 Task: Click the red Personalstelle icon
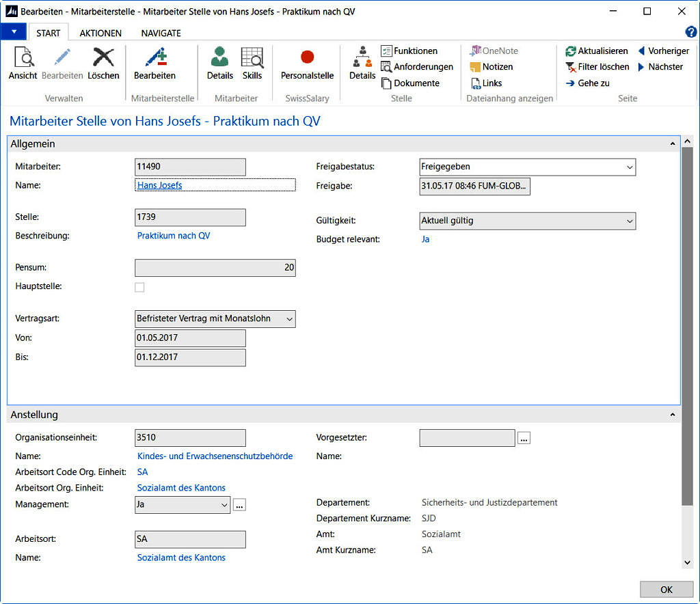(x=307, y=57)
